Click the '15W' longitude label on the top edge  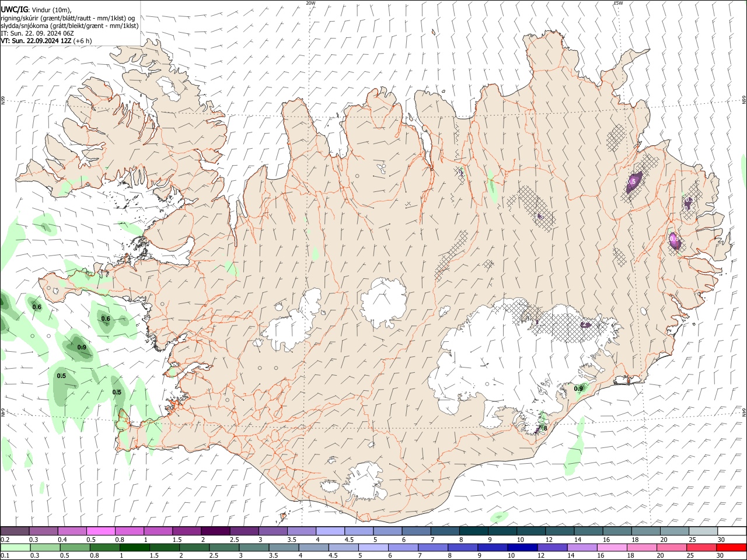coord(618,3)
